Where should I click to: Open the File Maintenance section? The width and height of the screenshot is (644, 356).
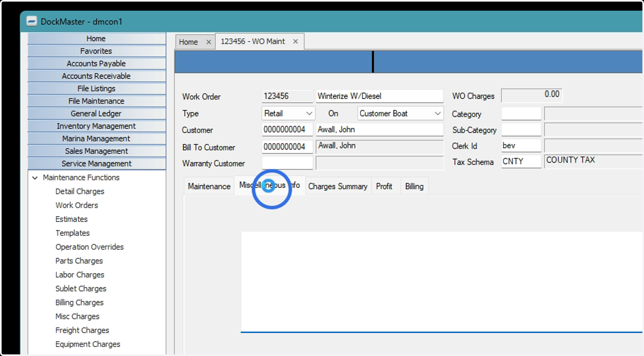coord(97,101)
